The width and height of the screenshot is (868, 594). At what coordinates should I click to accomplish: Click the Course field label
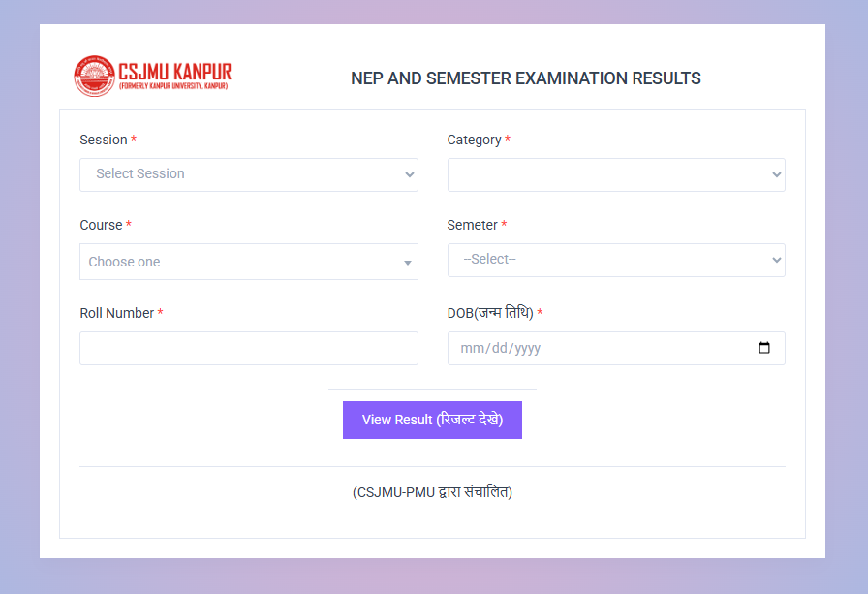(x=101, y=225)
